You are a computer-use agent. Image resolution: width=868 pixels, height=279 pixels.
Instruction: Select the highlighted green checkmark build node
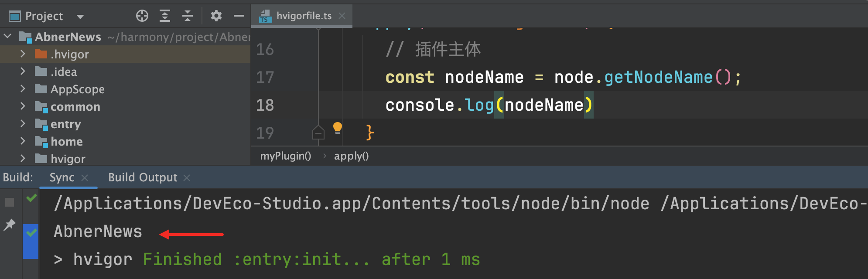(x=31, y=233)
